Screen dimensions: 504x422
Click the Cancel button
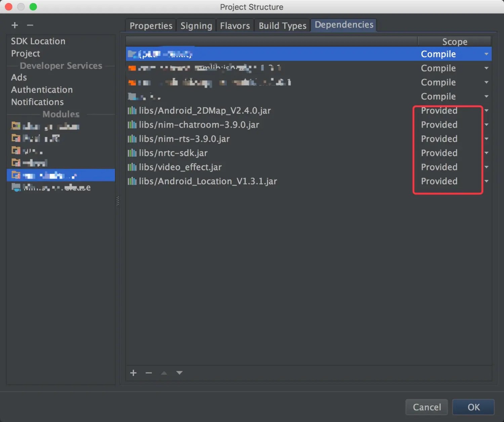[x=426, y=407]
